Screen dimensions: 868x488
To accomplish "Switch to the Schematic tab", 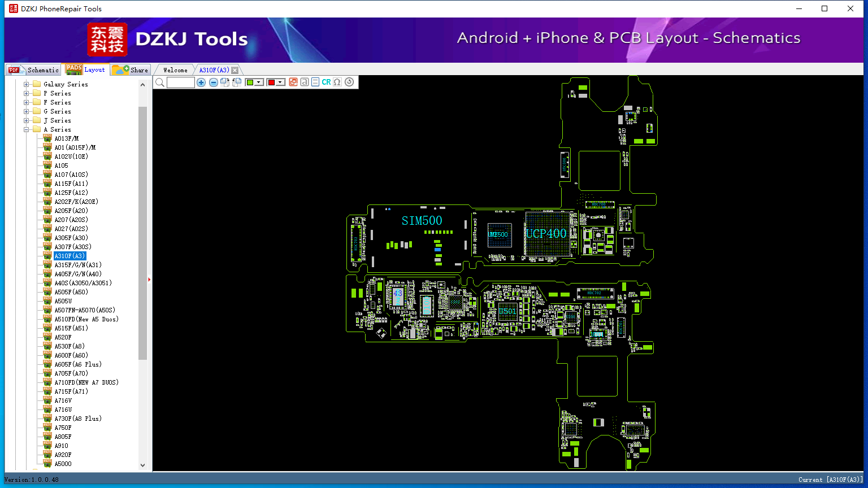I will (34, 70).
